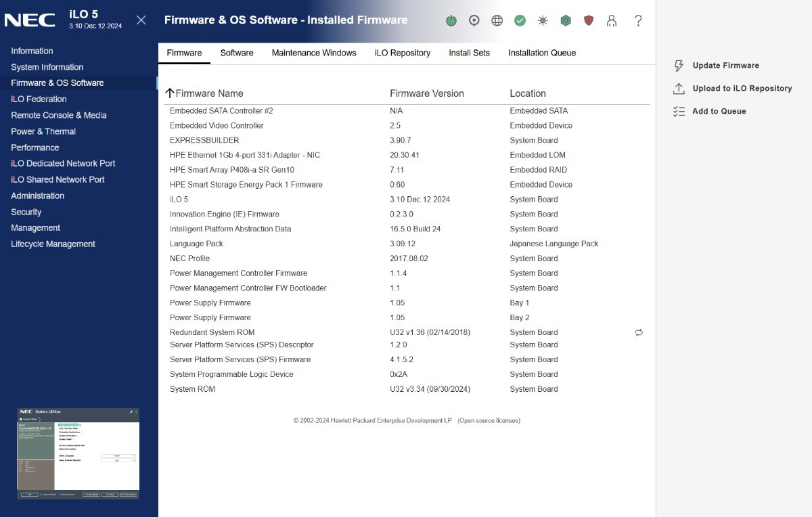Open the remote console thumbnail preview
Viewport: 812px width, 517px height.
[78, 453]
